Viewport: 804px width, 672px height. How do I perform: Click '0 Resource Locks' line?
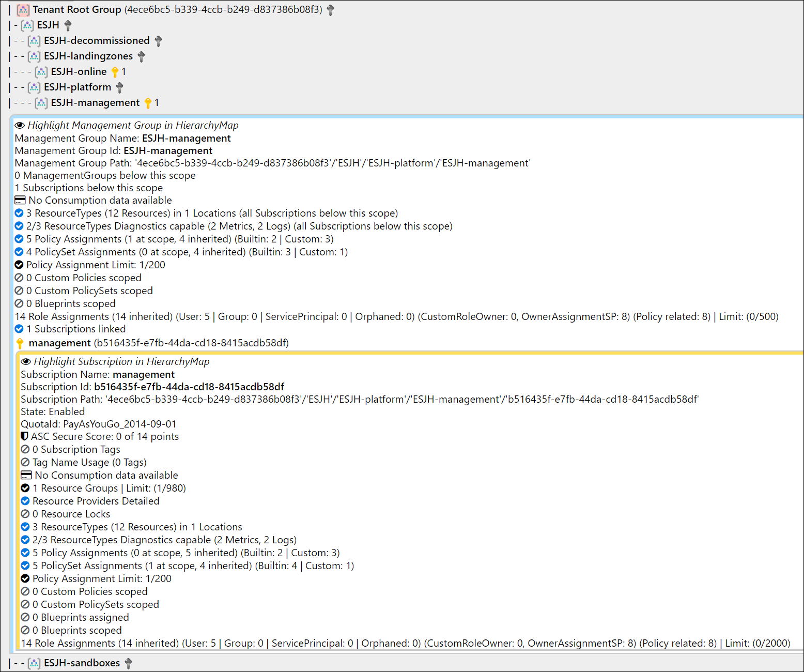pyautogui.click(x=66, y=514)
